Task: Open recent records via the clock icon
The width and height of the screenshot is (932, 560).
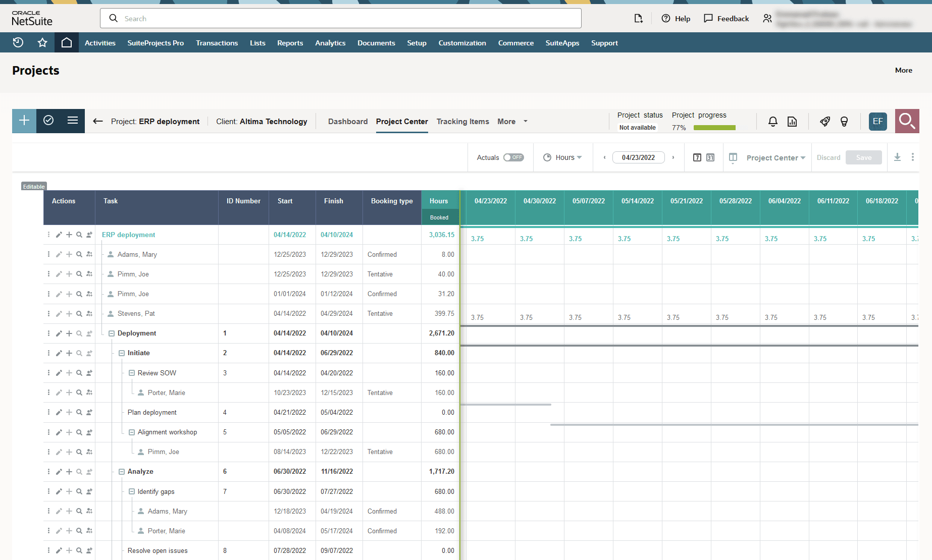Action: tap(18, 42)
